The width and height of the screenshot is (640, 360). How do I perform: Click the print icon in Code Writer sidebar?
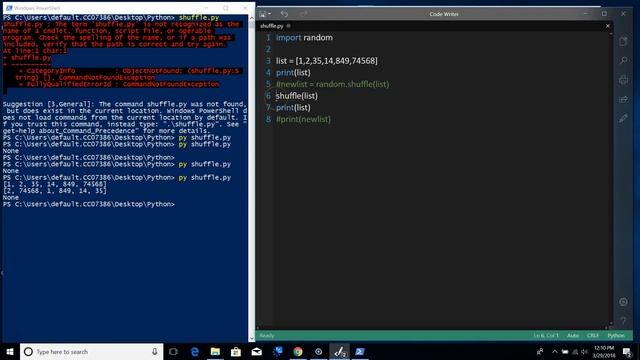coord(623,80)
